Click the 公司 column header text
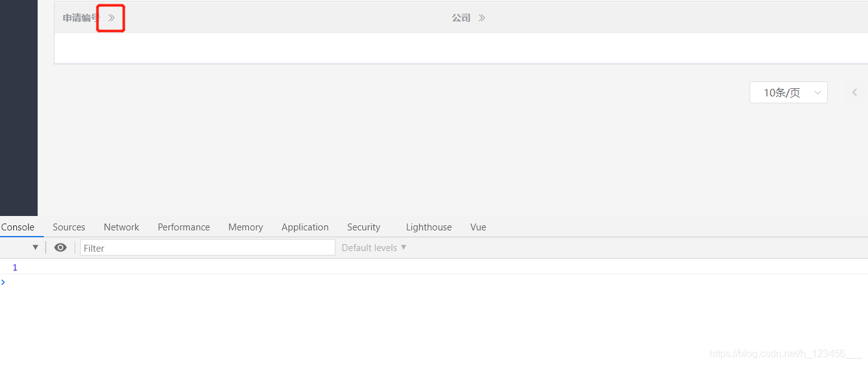868x365 pixels. coord(461,18)
